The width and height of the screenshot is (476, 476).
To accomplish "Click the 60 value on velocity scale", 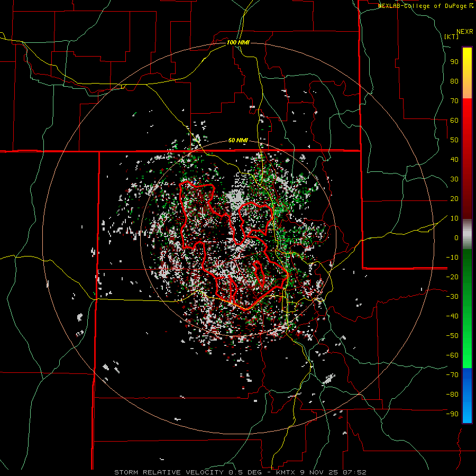I will (x=454, y=120).
